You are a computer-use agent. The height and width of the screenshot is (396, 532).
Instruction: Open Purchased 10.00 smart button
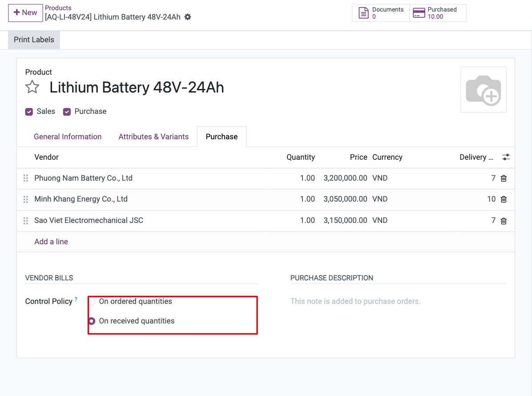438,13
